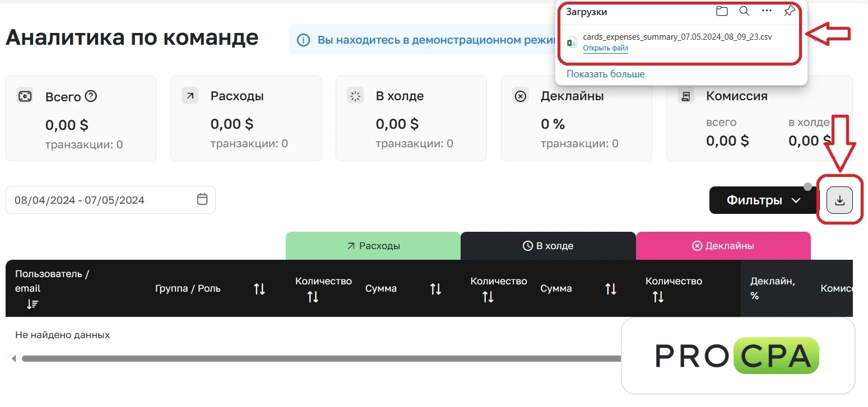The width and height of the screenshot is (868, 407).
Task: Click the crossed circle icon on Деклайны card
Action: click(x=521, y=96)
